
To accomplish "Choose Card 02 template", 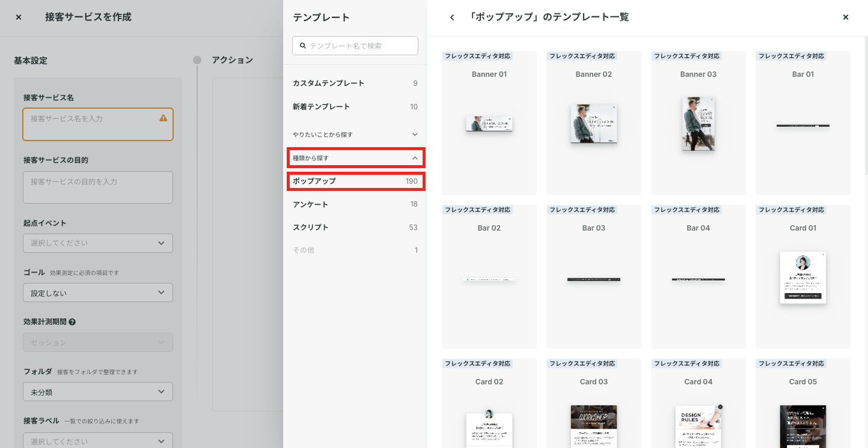I will point(489,404).
